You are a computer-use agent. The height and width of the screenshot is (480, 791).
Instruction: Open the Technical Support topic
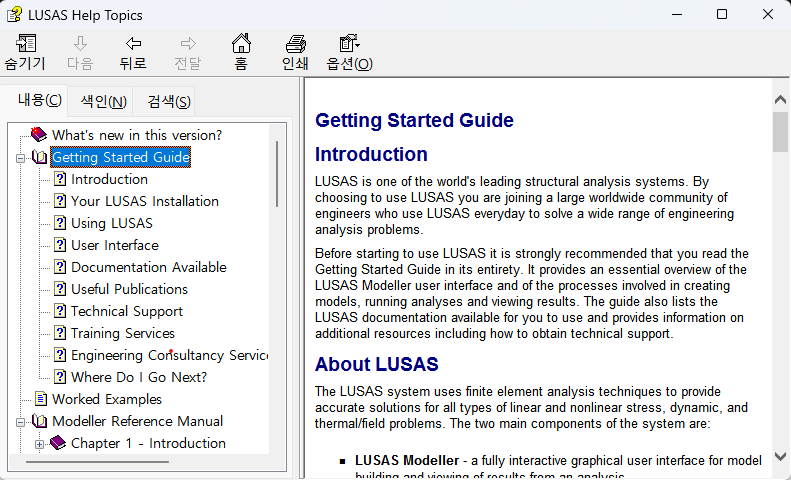pos(126,311)
